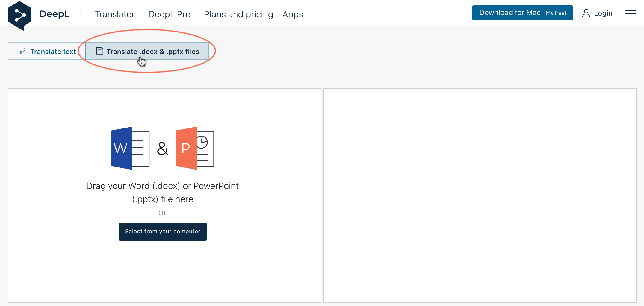The height and width of the screenshot is (306, 644).
Task: Open the Translator navigation item
Action: (114, 14)
